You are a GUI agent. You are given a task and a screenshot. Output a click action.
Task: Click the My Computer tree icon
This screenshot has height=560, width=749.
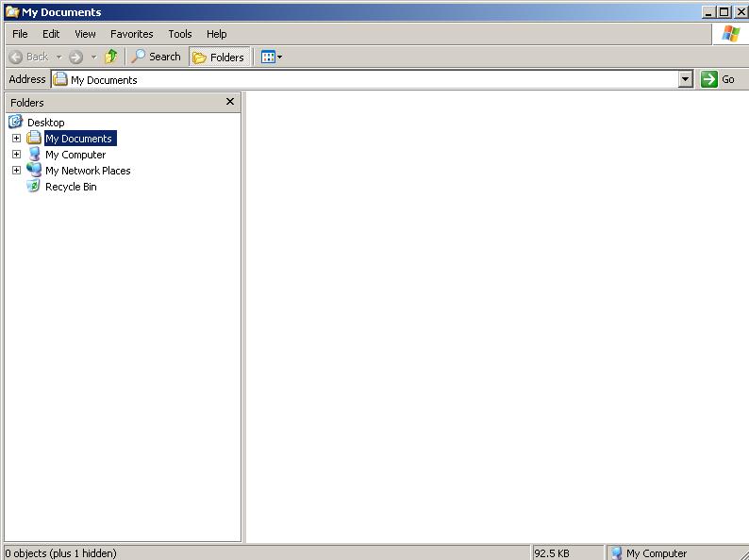(34, 154)
